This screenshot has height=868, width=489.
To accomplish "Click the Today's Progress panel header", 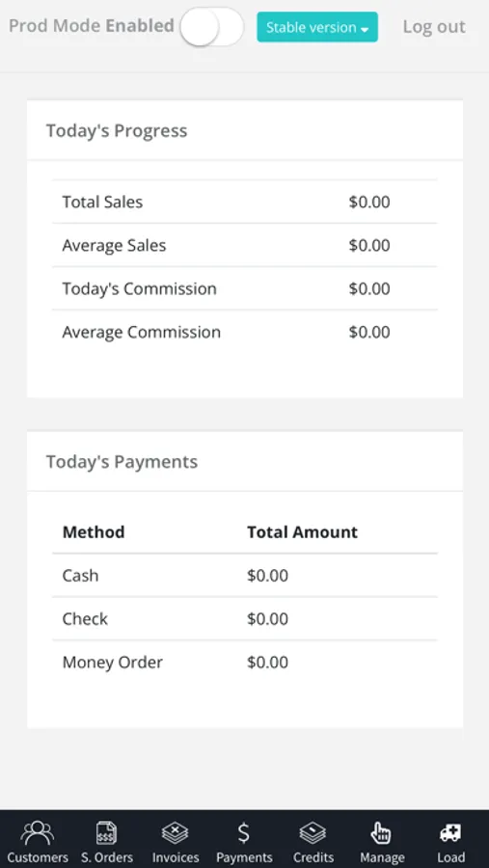I will click(245, 130).
